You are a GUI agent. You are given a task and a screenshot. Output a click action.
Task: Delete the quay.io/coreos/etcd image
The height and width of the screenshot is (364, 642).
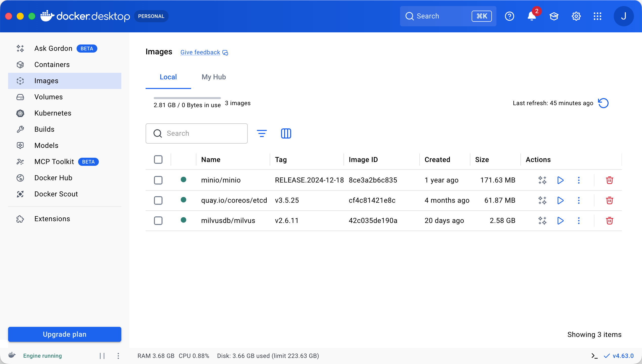(609, 200)
